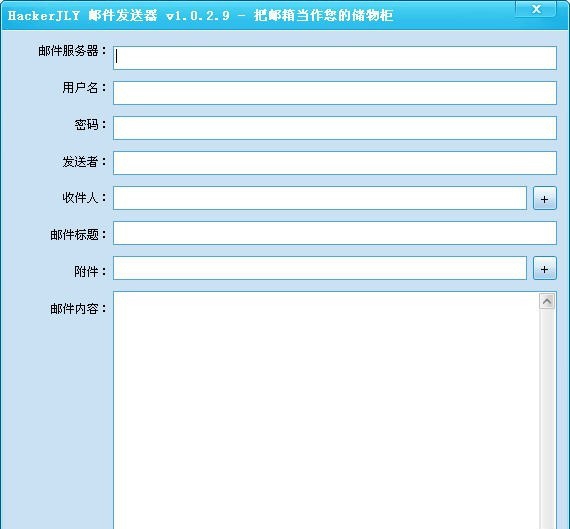This screenshot has height=529, width=570.
Task: Add a recipient with 收件人 plus button
Action: (x=545, y=198)
